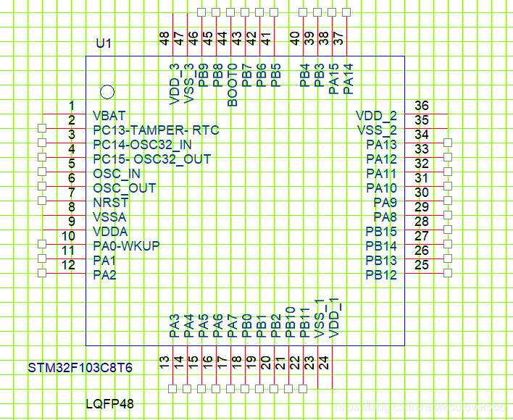The width and height of the screenshot is (513, 420).
Task: Click the NRST pin label
Action: 111,203
